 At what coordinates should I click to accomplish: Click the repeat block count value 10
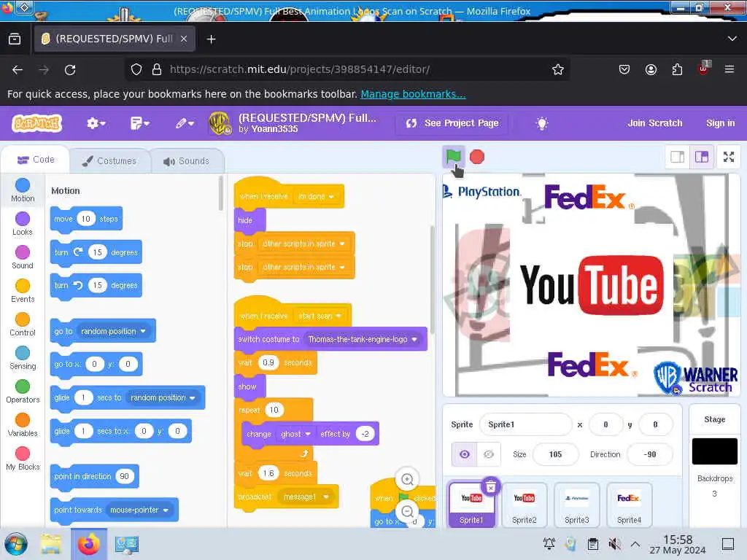tap(274, 410)
